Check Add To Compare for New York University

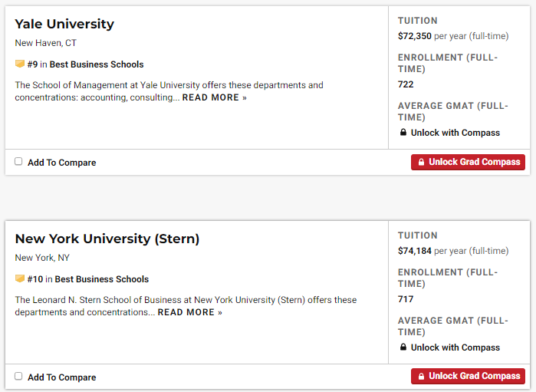pos(18,377)
